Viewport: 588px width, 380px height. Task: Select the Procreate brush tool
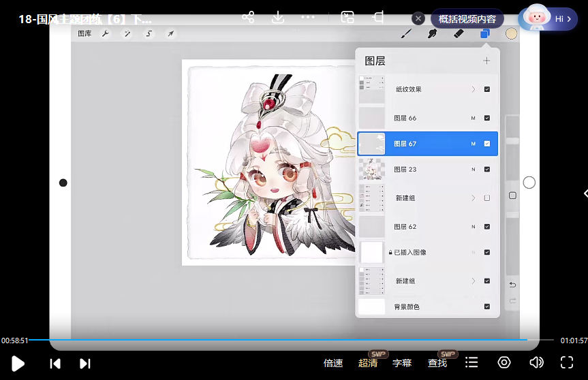pyautogui.click(x=405, y=33)
